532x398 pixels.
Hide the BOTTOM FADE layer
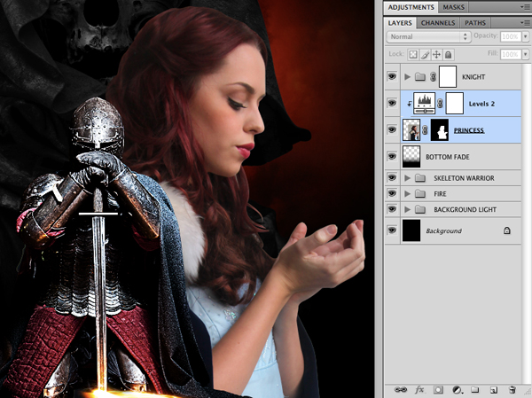[x=393, y=156]
